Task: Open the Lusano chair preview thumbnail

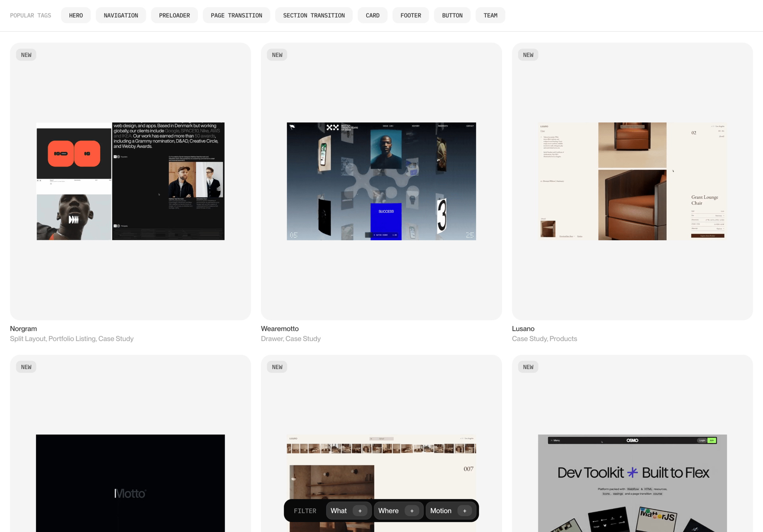Action: [x=632, y=181]
